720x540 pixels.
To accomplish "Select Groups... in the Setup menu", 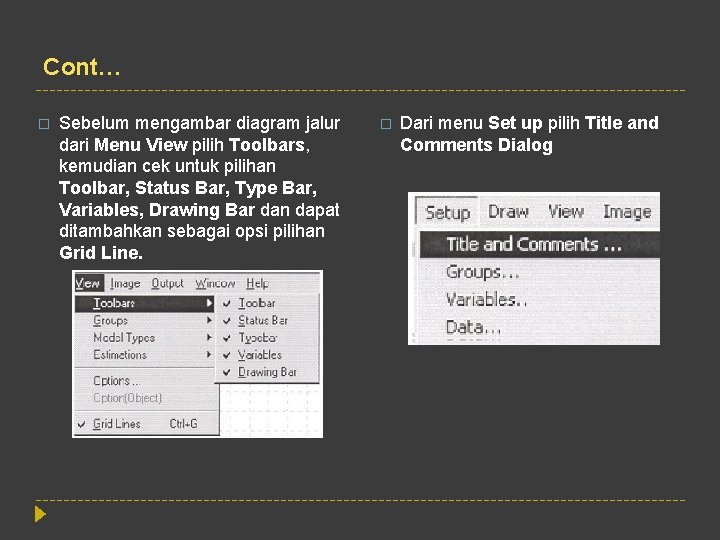I will point(483,272).
